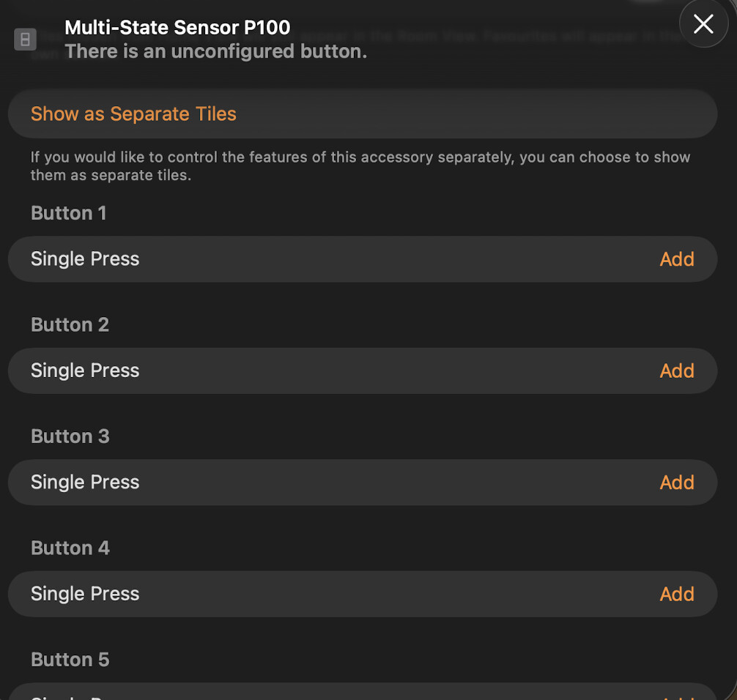Click the Single Press text under Button 4
Image resolution: width=737 pixels, height=700 pixels.
(85, 594)
